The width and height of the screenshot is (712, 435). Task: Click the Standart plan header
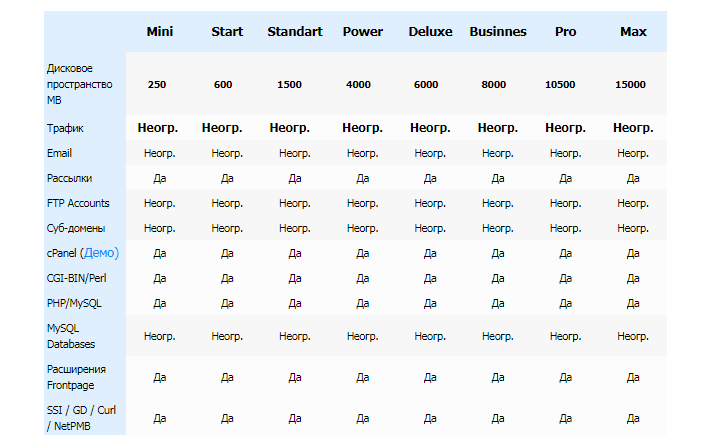coord(295,31)
